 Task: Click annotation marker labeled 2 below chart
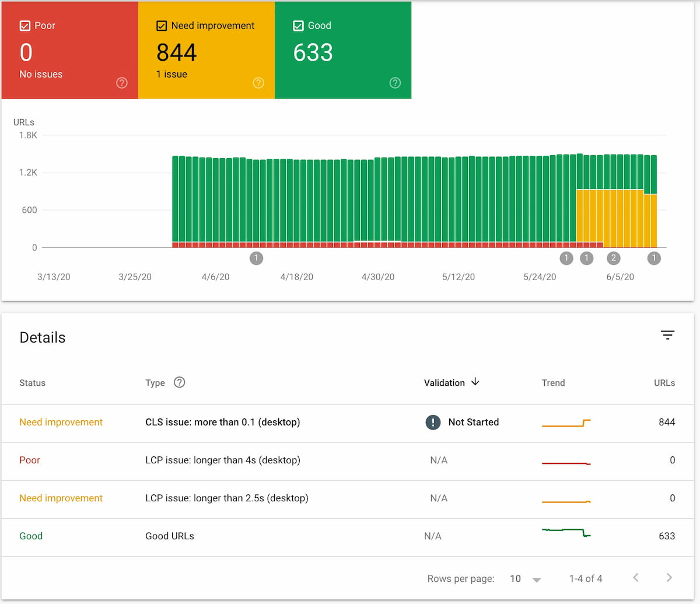coord(614,258)
